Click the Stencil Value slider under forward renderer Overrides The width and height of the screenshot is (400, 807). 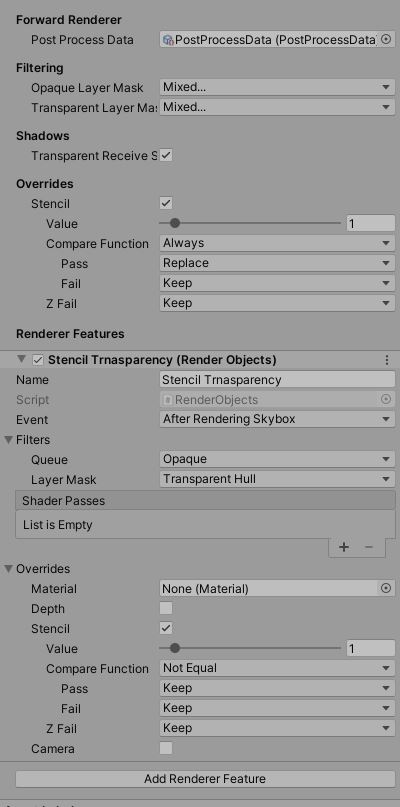coord(250,223)
